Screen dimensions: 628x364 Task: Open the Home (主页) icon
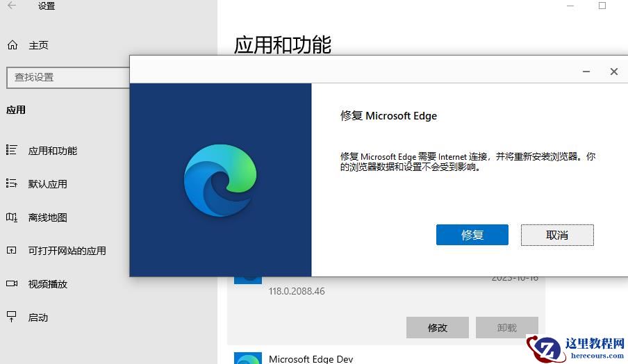click(x=13, y=45)
